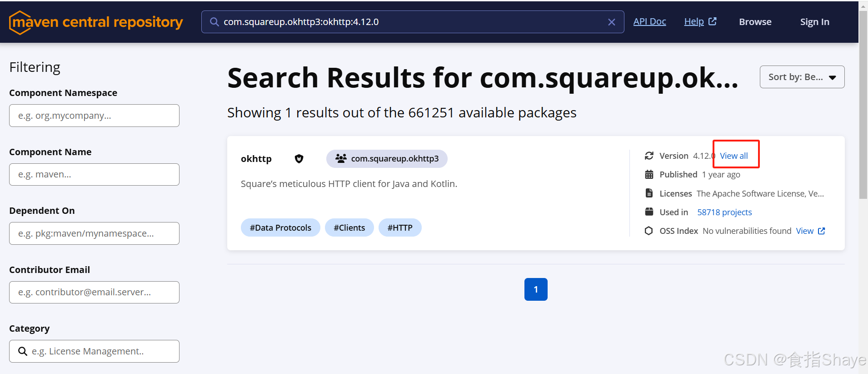
Task: Click the Apache Software License text
Action: click(x=760, y=193)
